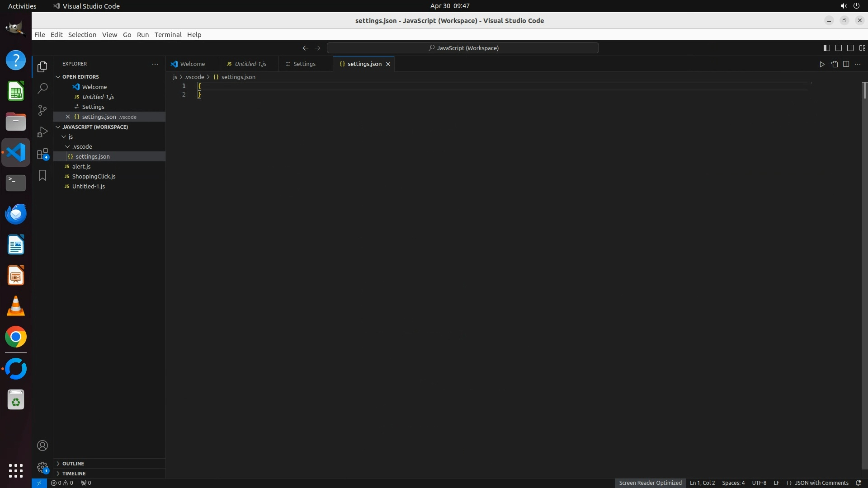Viewport: 868px width, 488px height.
Task: Toggle Secondary Side Bar visibility
Action: (x=850, y=48)
